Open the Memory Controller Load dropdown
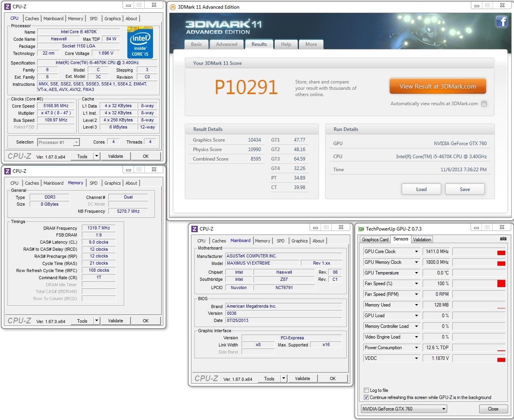Viewport: 514px width, 420px height. pyautogui.click(x=416, y=326)
